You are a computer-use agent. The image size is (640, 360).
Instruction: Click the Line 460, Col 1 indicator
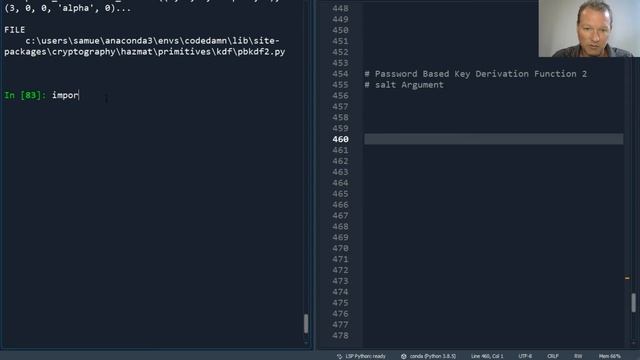click(487, 356)
